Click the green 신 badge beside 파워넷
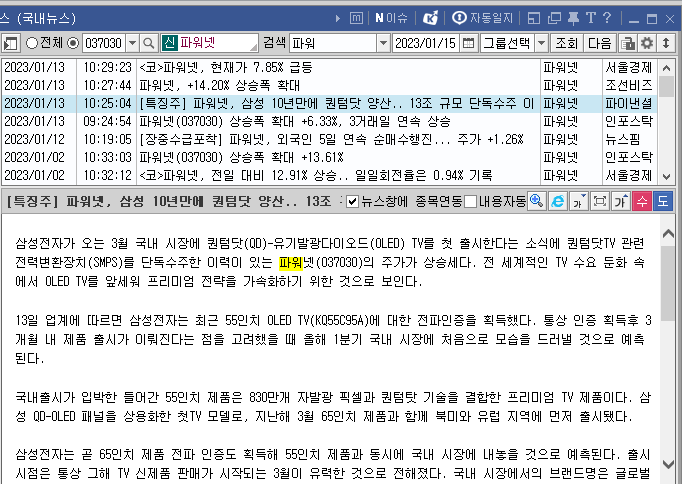Viewport: 682px width, 484px height. pos(170,43)
